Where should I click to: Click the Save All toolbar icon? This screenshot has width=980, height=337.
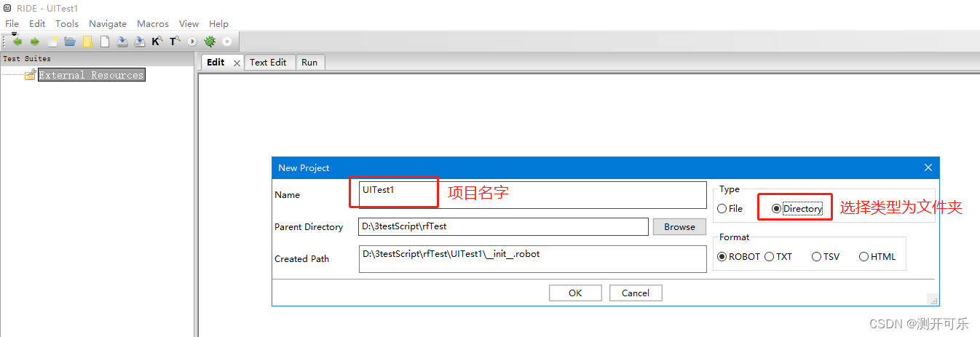140,41
